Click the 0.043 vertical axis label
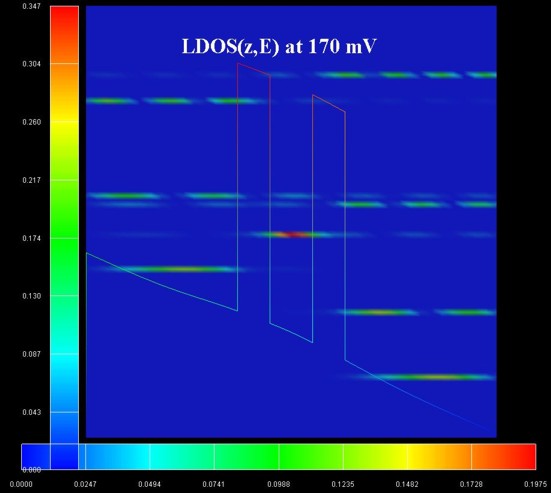 point(31,412)
